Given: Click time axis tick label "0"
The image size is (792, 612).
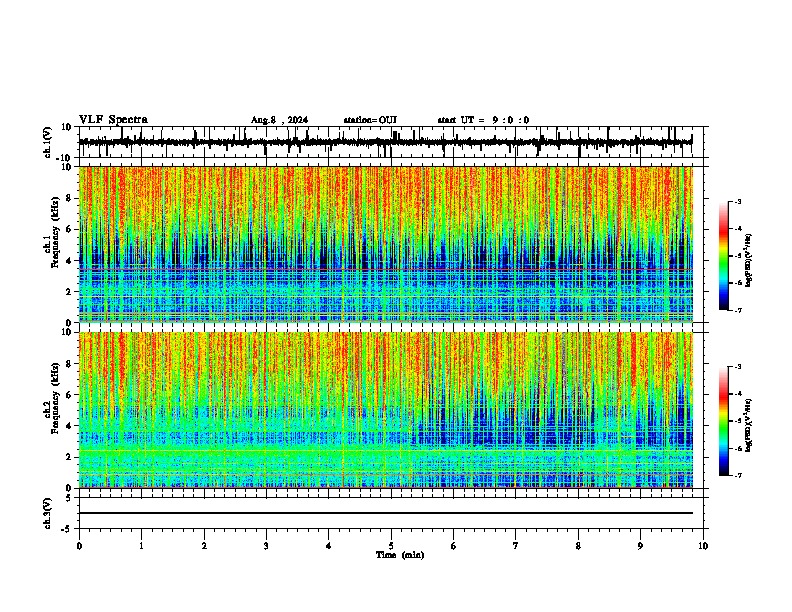Looking at the screenshot, I should 79,546.
